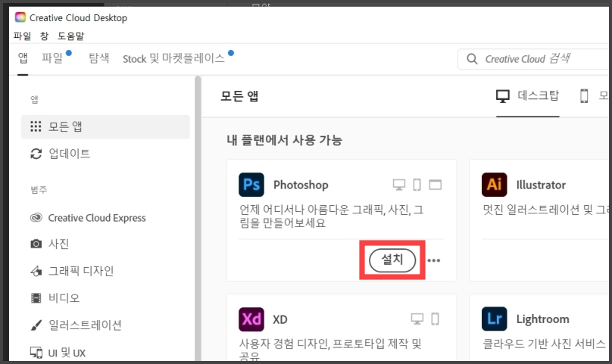Switch to the 앱 tab

(23, 58)
